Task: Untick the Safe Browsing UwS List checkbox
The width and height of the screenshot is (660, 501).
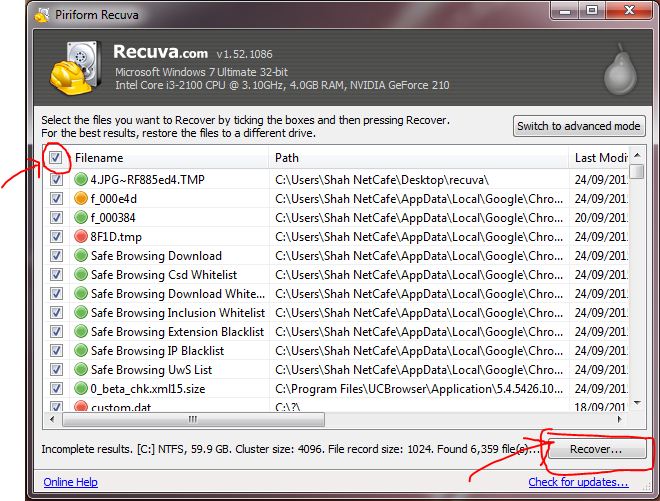Action: (56, 370)
